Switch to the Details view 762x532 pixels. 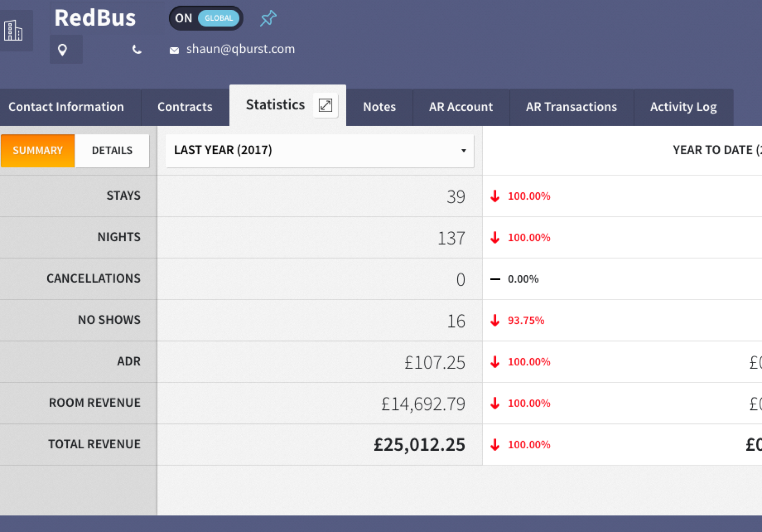(x=112, y=150)
